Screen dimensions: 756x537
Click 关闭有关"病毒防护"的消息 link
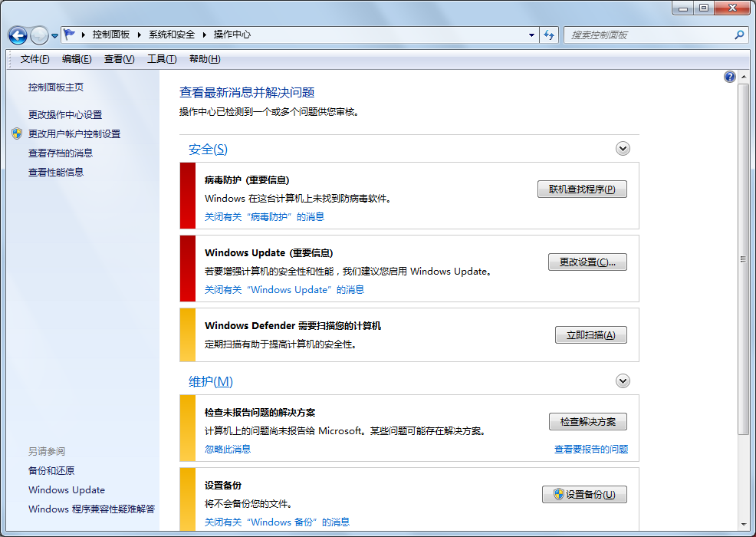point(265,216)
